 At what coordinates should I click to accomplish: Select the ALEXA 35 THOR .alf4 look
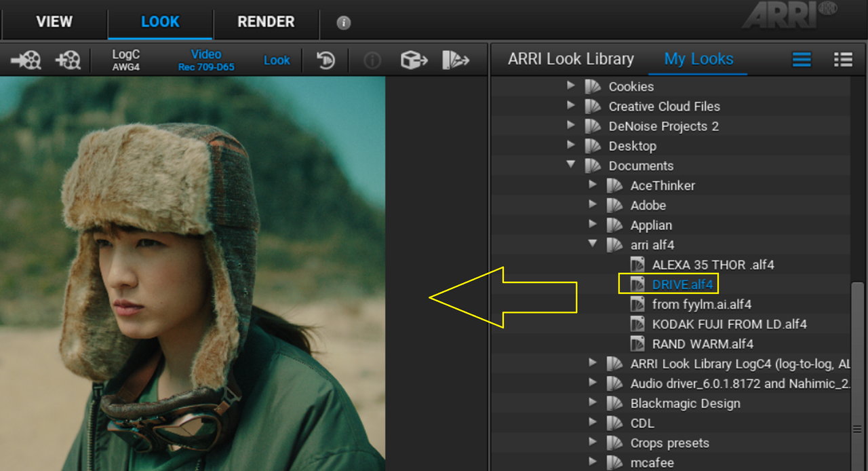click(713, 265)
